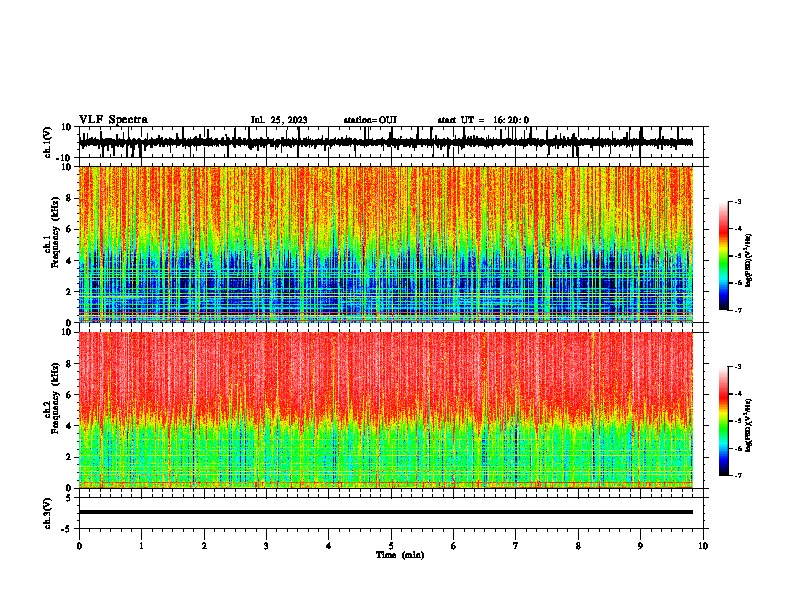
Task: Click the '8' kHz tick on ch.2 frequency axis
Action: point(69,364)
